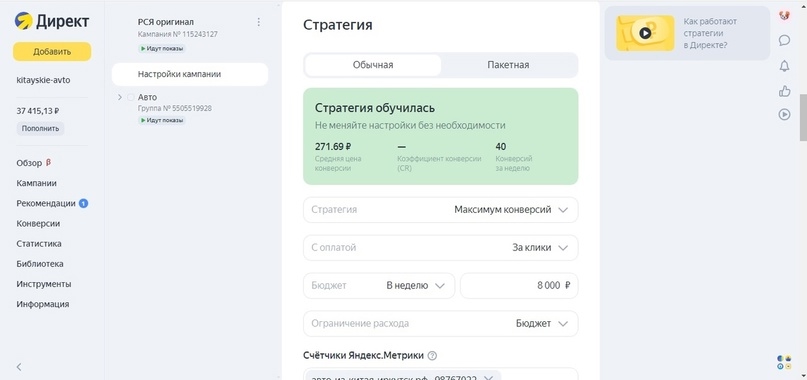Open the user avatar at top right

[784, 15]
